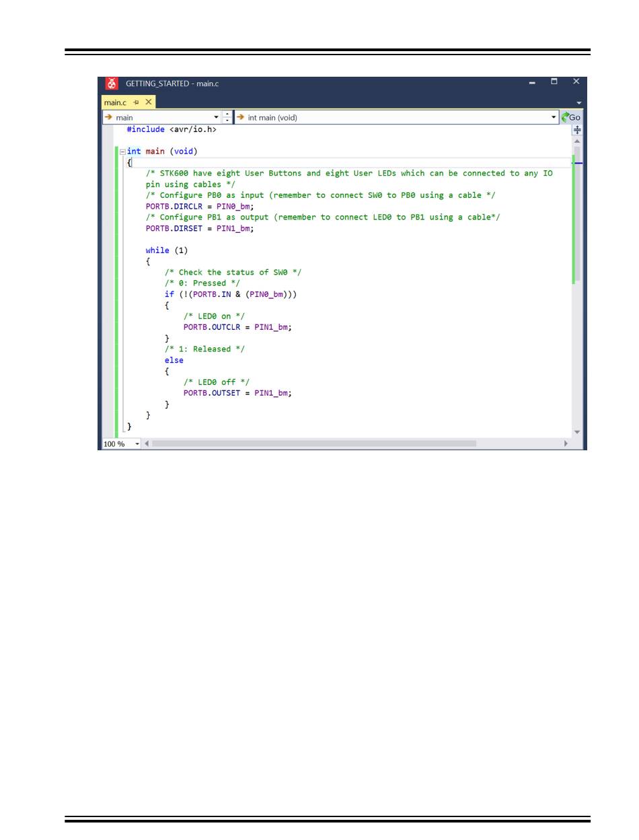Click the '/* LED0 on */' comment

tap(214, 316)
